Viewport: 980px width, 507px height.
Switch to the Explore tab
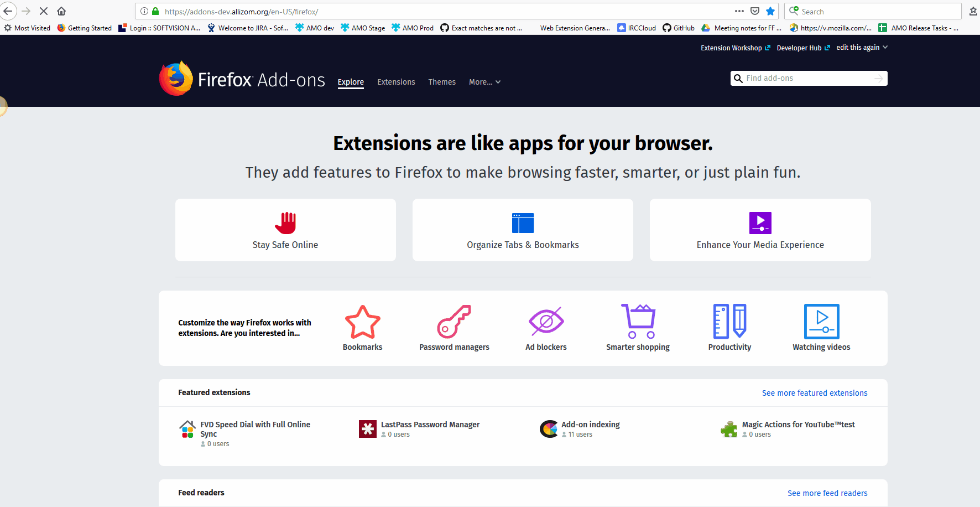351,82
